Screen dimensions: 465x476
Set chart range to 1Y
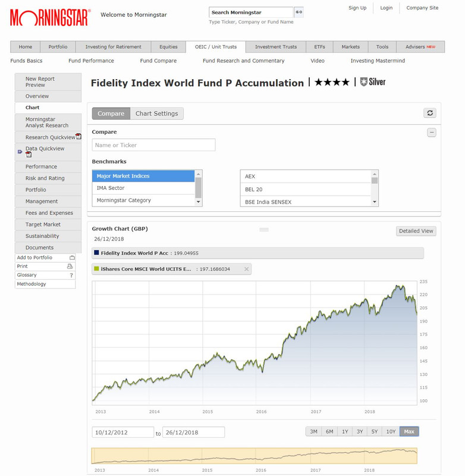[345, 431]
